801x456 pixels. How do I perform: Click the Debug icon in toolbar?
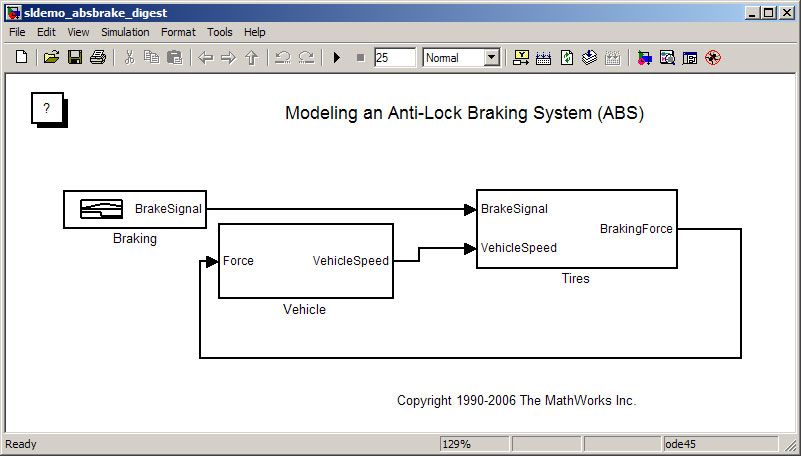[x=713, y=58]
